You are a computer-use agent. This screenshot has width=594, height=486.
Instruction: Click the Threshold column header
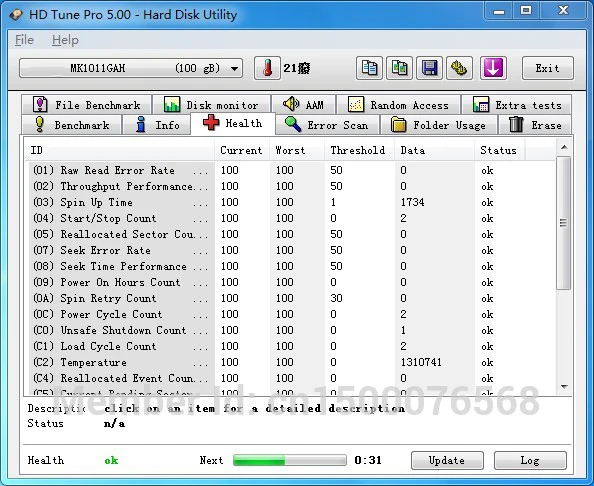359,150
